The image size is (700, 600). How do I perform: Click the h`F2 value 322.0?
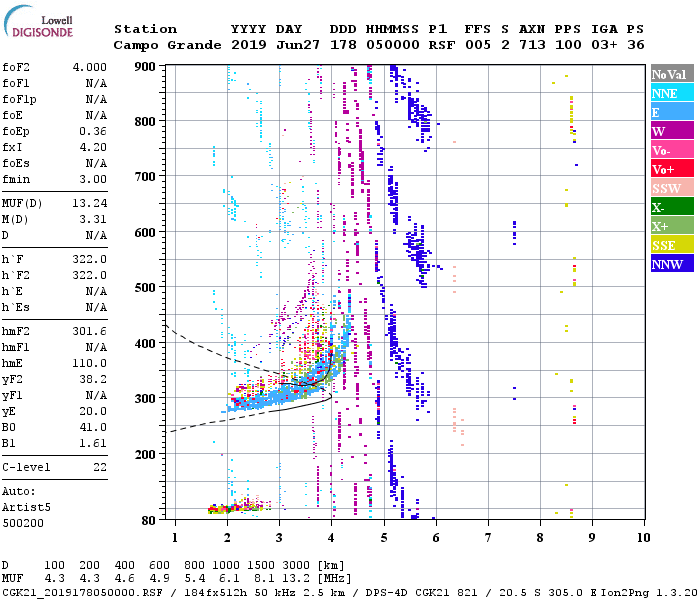pos(90,275)
